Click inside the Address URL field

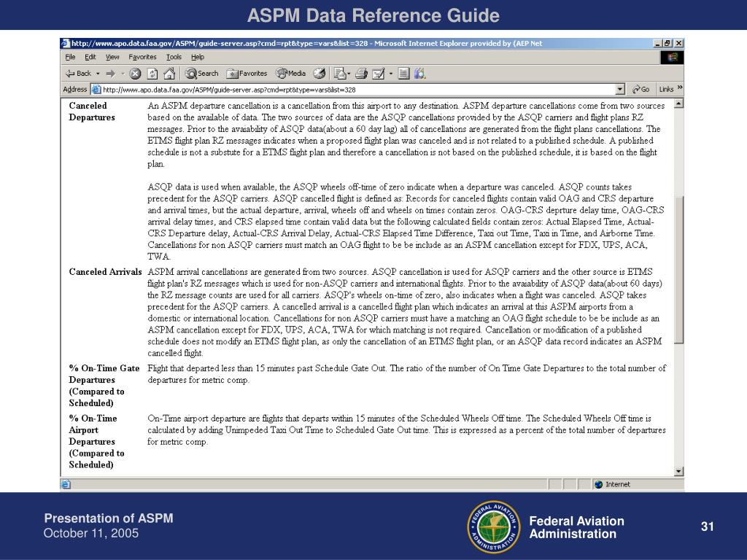click(x=357, y=90)
